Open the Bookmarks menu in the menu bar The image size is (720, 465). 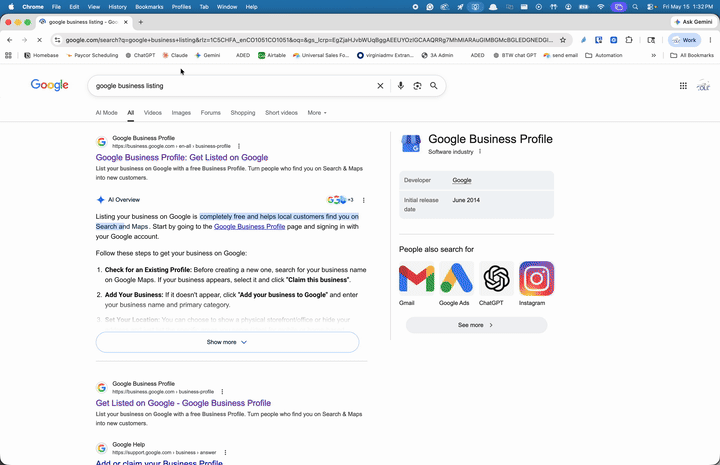[x=149, y=7]
